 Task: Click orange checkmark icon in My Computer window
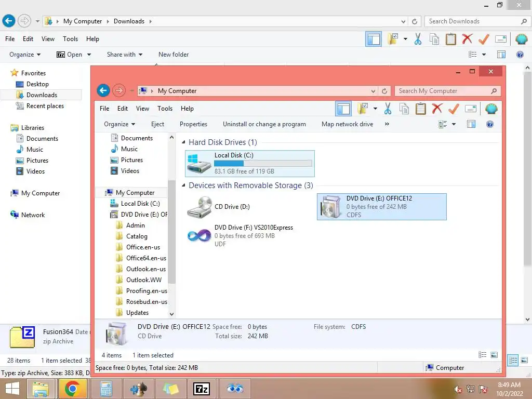[x=454, y=109]
